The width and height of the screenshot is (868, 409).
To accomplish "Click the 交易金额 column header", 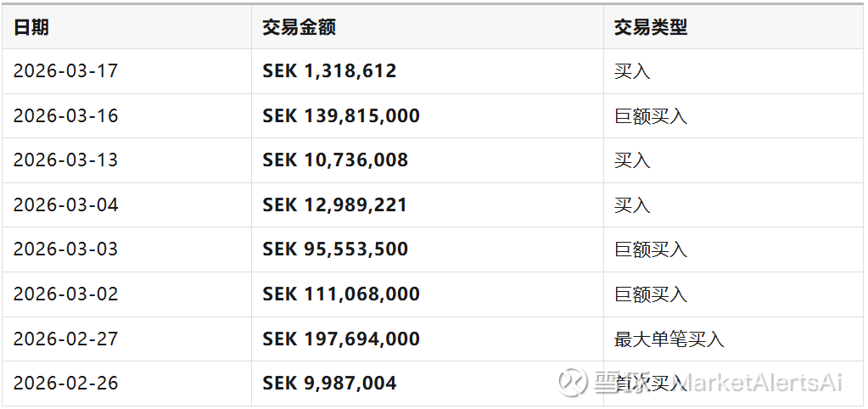I will (299, 27).
